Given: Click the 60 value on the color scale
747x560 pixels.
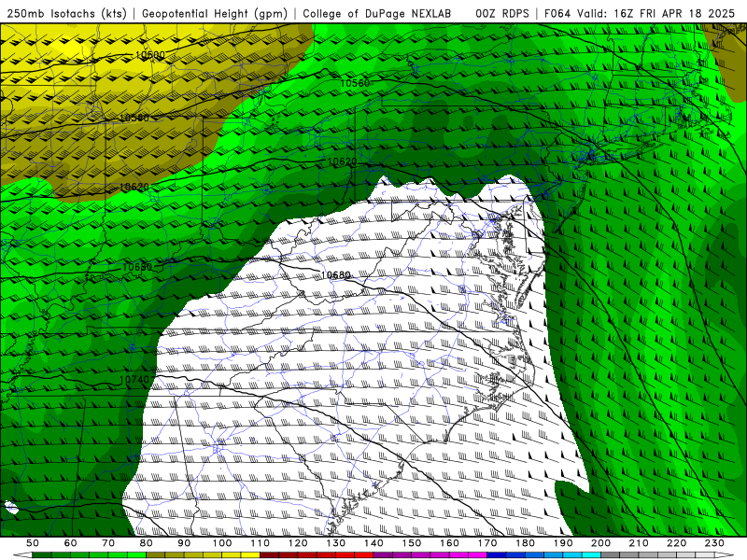Looking at the screenshot, I should [x=71, y=543].
